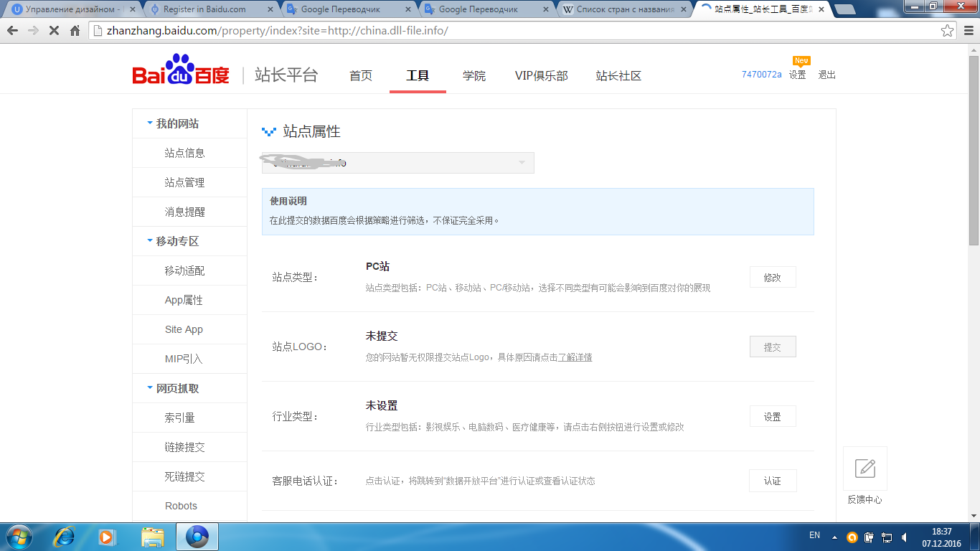
Task: Open the 学院 navigation tab
Action: pyautogui.click(x=473, y=75)
